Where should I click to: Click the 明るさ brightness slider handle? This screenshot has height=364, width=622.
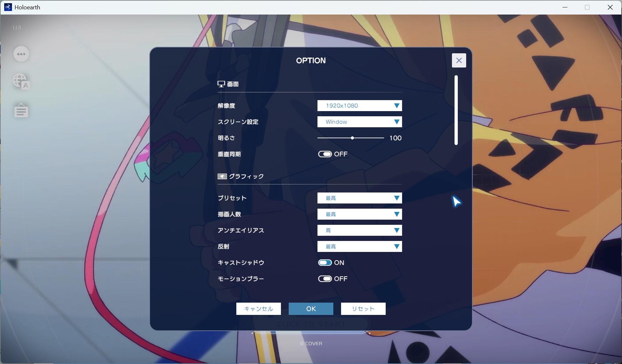pos(352,138)
